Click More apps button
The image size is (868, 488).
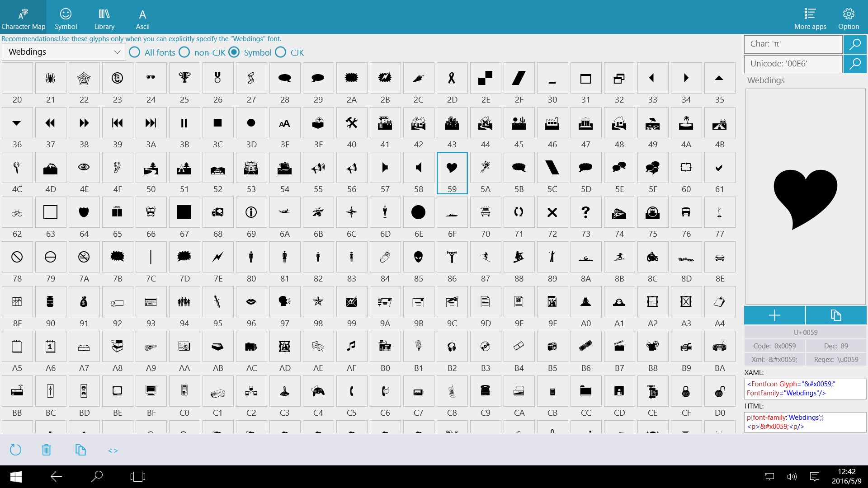(810, 18)
